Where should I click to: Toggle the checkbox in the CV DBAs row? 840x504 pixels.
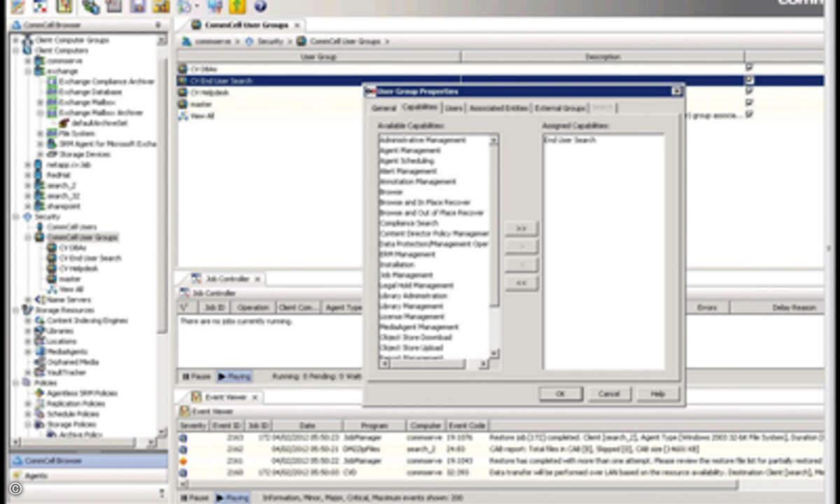tap(750, 69)
